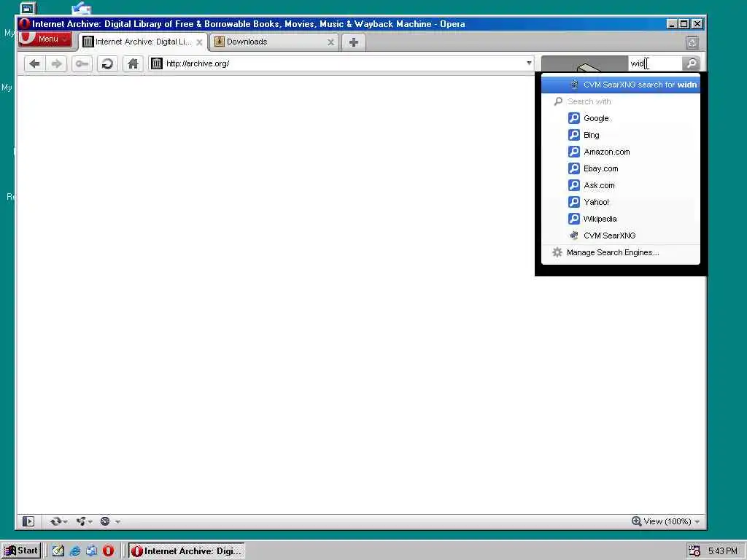Switch to the Internet Archive tab
Screen dimensions: 747x560
pyautogui.click(x=142, y=42)
